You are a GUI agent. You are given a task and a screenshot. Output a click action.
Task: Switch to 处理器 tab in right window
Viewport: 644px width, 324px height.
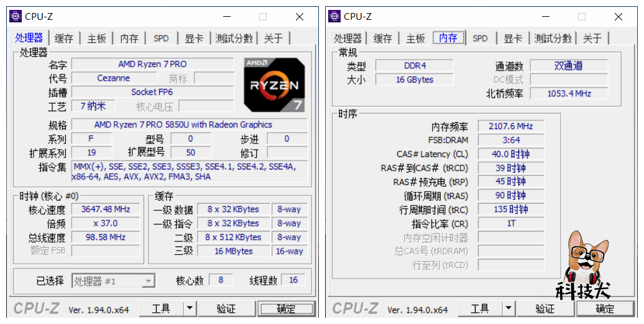348,38
